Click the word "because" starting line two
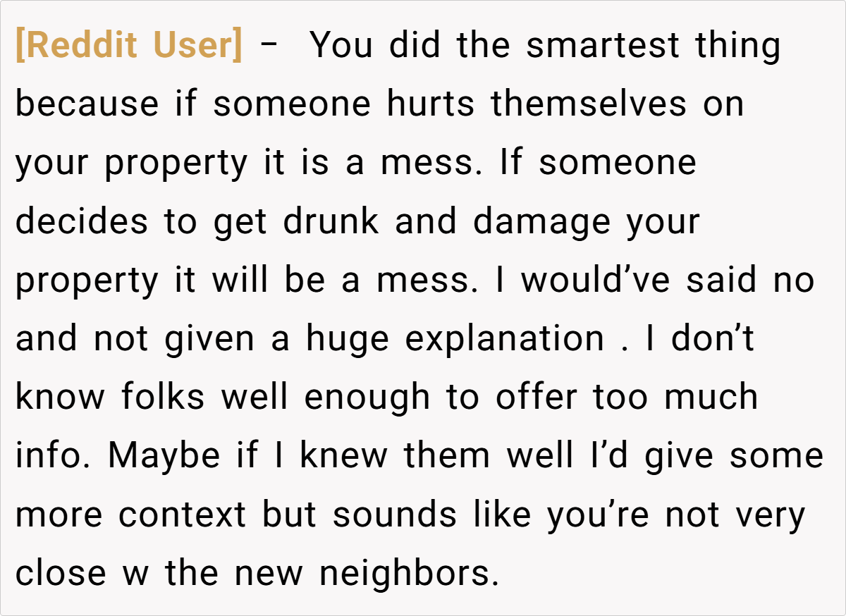846x616 pixels. [x=87, y=105]
